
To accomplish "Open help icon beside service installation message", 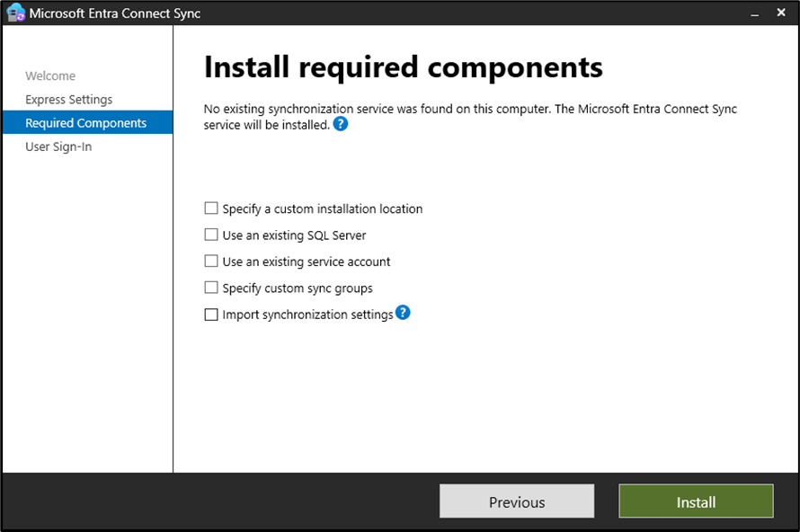I will pos(341,125).
